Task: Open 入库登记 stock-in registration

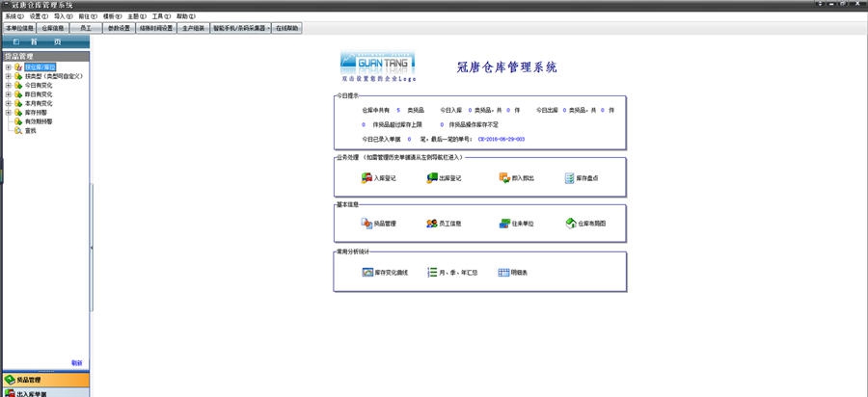Action: pos(379,178)
